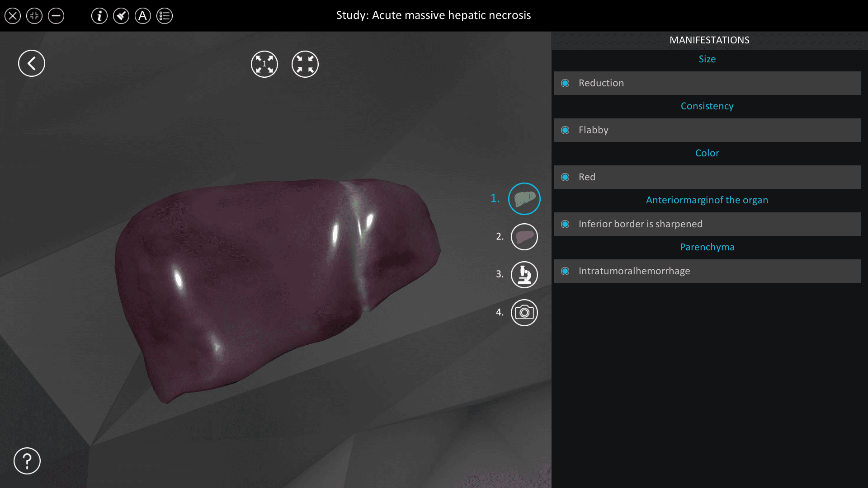Image resolution: width=868 pixels, height=488 pixels.
Task: Open the list icon in top bar
Action: pos(165,16)
